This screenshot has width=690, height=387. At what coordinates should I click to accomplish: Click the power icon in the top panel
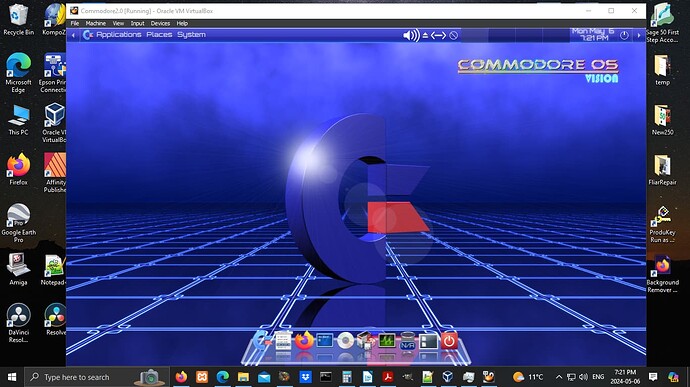624,35
